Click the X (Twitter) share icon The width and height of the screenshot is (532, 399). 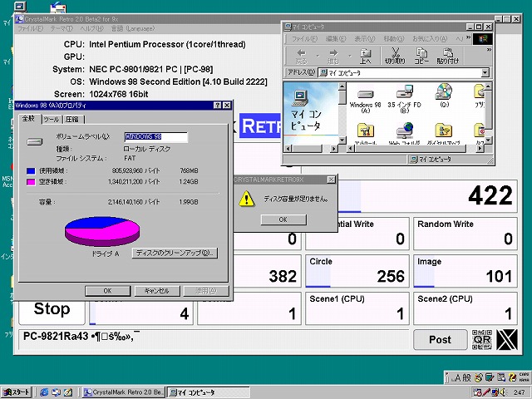507,339
